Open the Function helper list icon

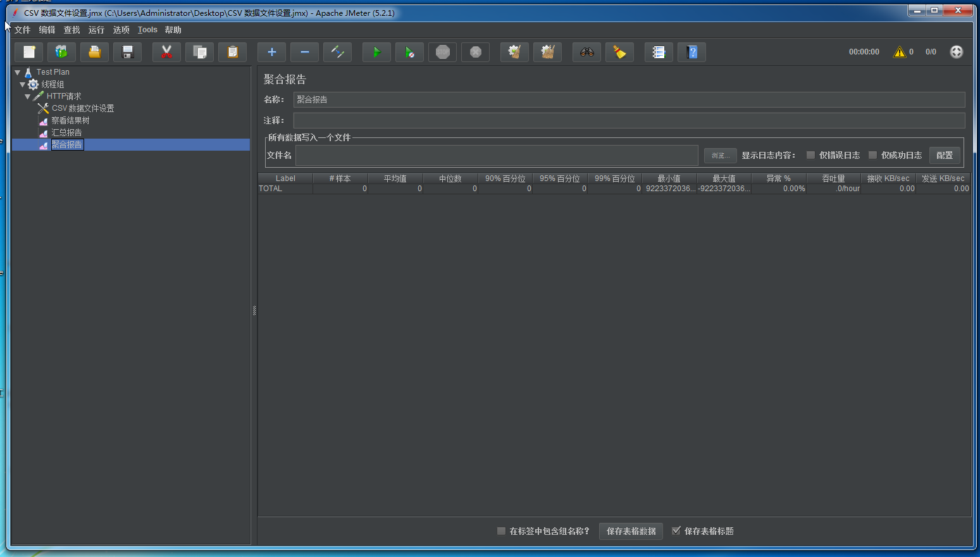click(x=659, y=53)
